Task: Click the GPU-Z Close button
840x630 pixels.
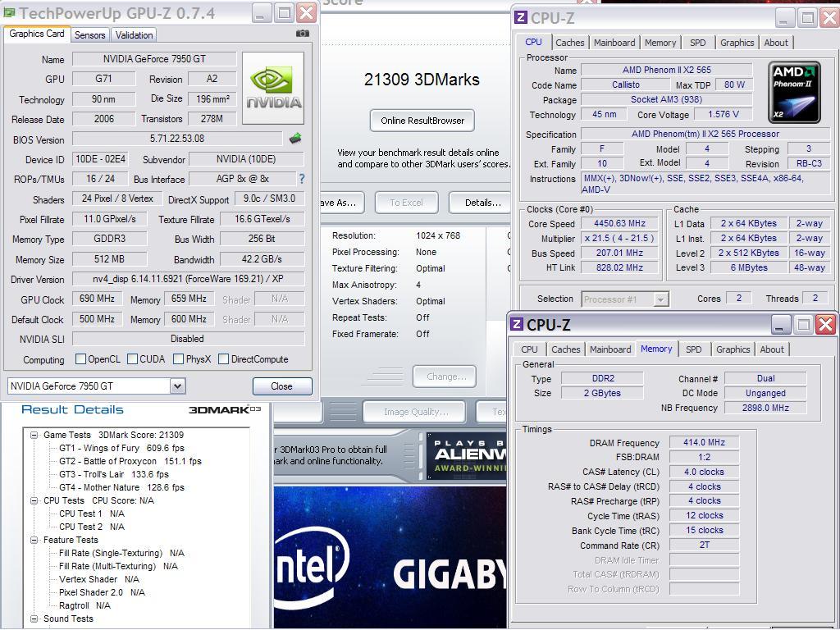Action: tap(282, 386)
